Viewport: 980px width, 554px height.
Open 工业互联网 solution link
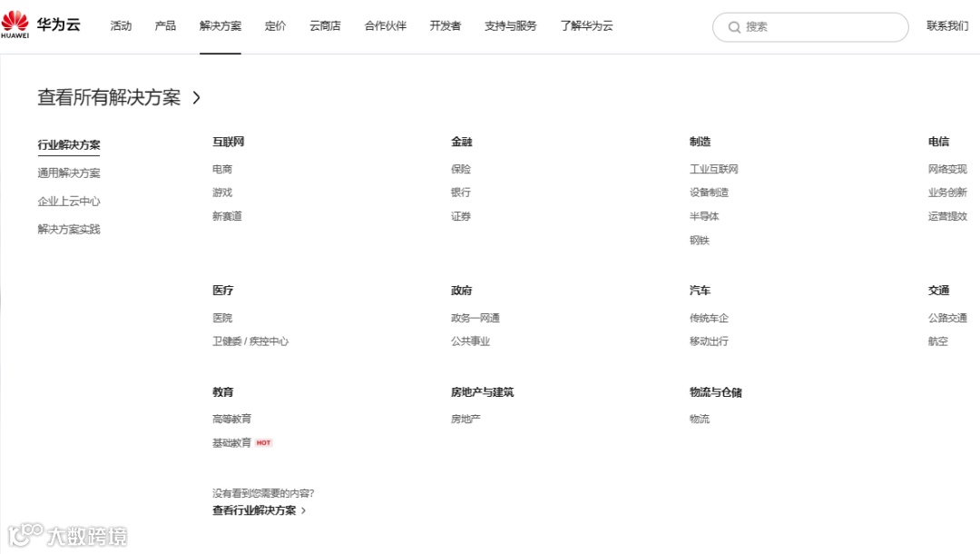pos(714,169)
